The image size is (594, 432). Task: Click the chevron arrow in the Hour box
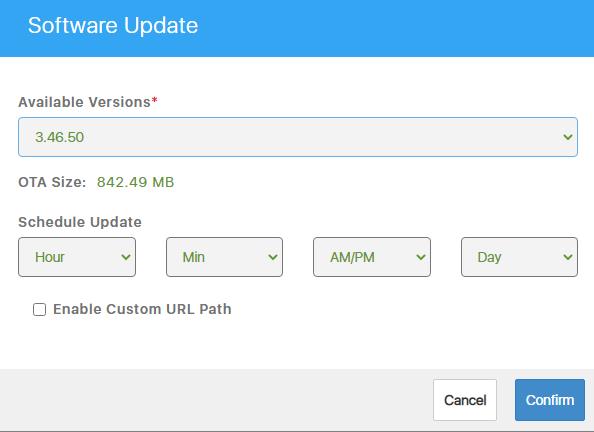(x=126, y=257)
